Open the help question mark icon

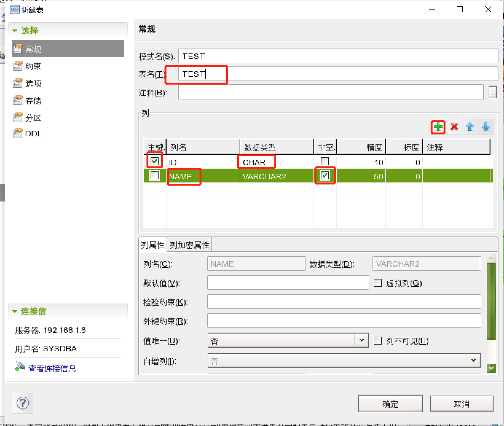(x=23, y=403)
